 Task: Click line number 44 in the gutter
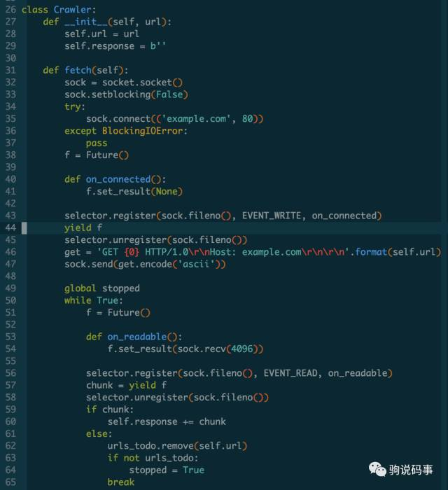point(10,227)
